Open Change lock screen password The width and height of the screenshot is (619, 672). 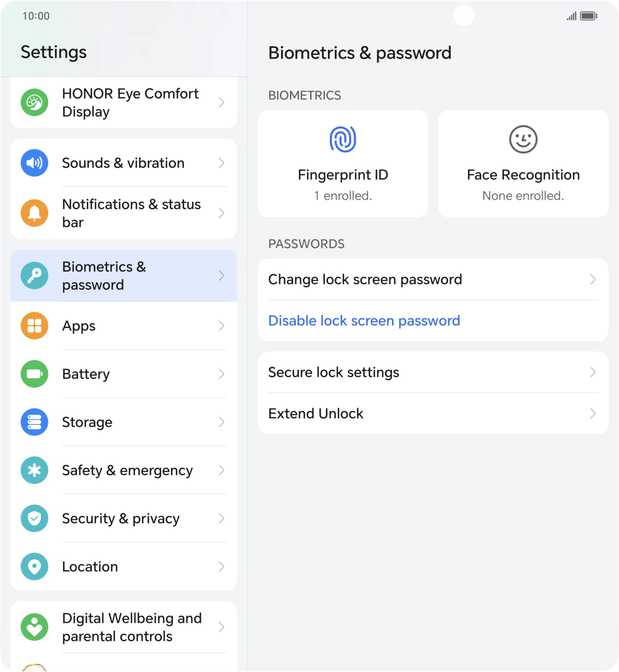pos(432,279)
